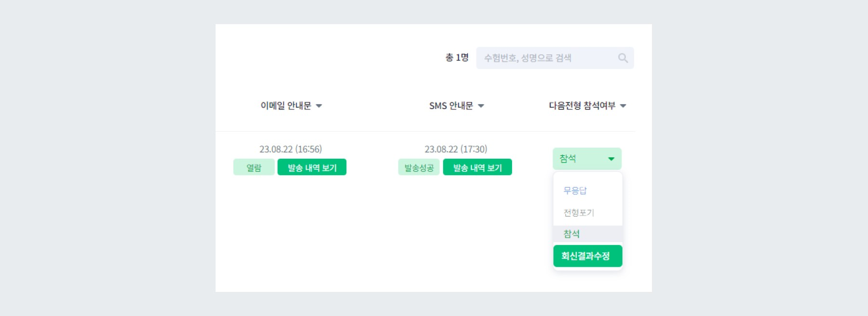Click the green triangle on the 참석 selector

610,158
